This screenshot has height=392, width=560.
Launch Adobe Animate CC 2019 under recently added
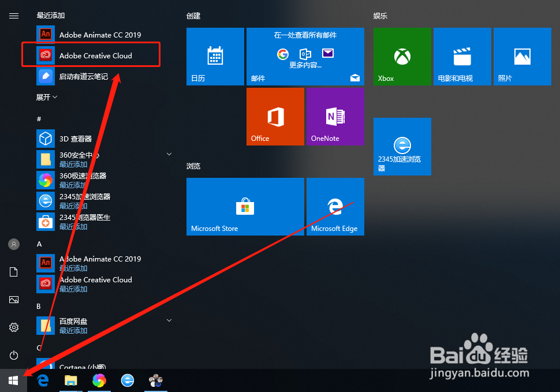click(x=98, y=35)
